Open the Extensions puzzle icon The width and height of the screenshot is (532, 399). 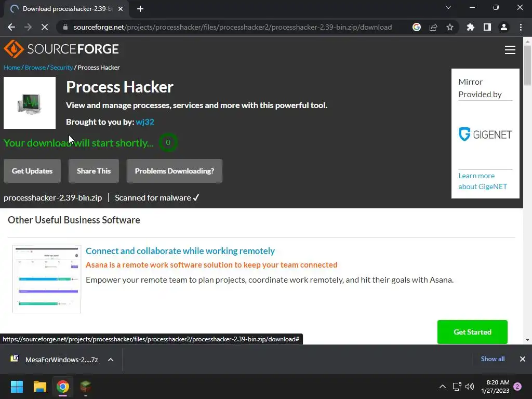[x=471, y=27]
